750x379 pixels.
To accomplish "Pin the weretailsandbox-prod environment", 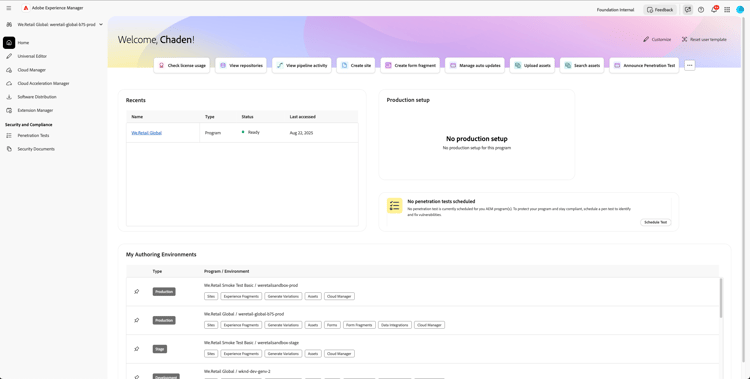I will 137,291.
